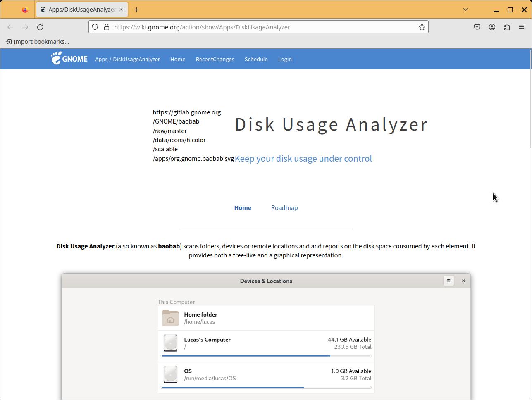The height and width of the screenshot is (400, 532).
Task: Go to the wiki Home page in the header
Action: (x=178, y=59)
